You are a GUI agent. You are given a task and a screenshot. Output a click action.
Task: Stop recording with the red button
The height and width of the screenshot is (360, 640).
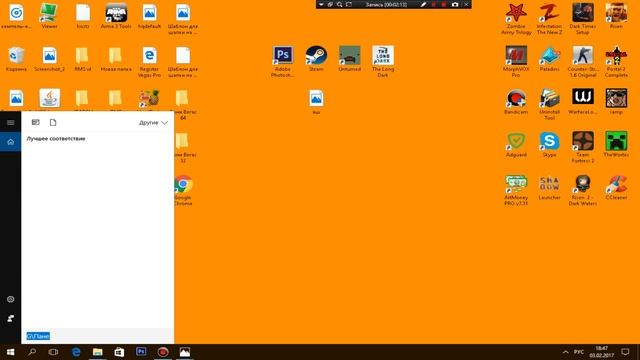(x=444, y=4)
